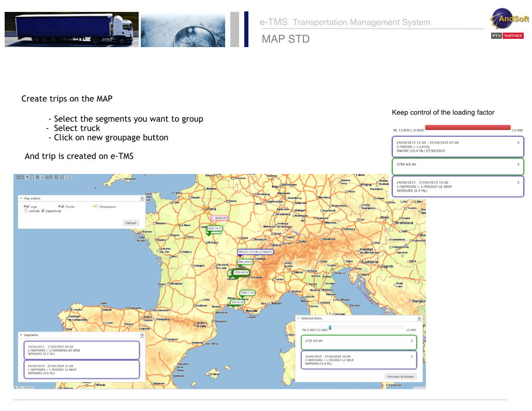Enable the Remorques checkbox

[x=96, y=207]
